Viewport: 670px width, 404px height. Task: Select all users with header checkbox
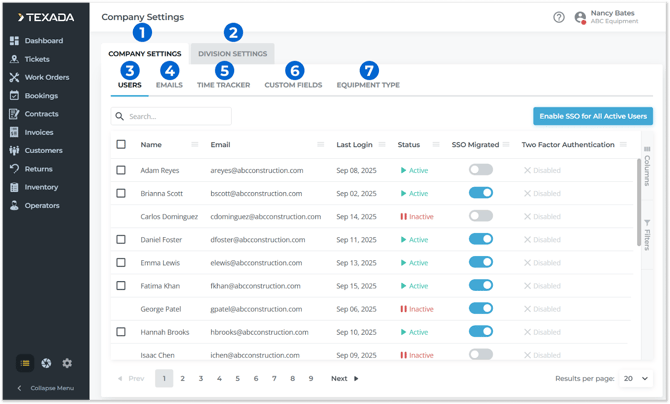121,145
